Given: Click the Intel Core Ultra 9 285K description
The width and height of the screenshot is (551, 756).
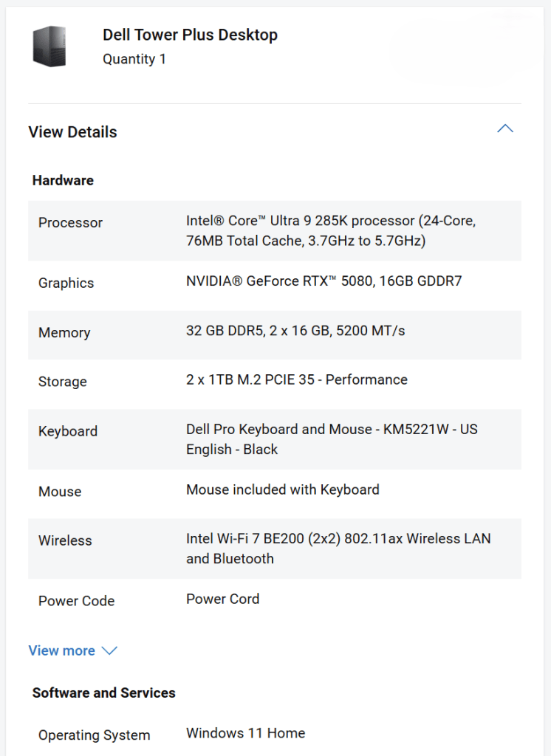Looking at the screenshot, I should coord(330,230).
